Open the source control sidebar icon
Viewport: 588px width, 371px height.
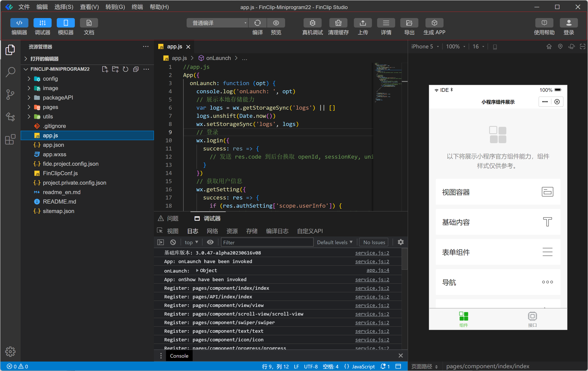click(x=10, y=94)
